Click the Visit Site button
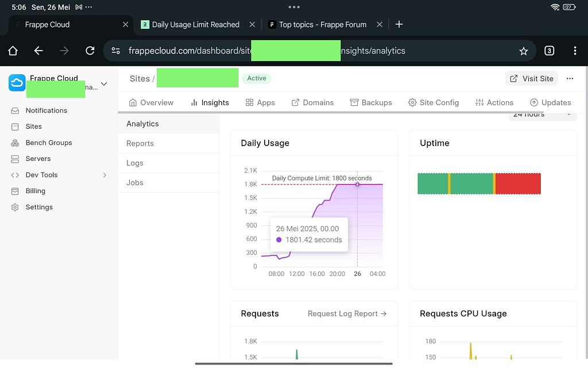This screenshot has width=588, height=368. [531, 78]
